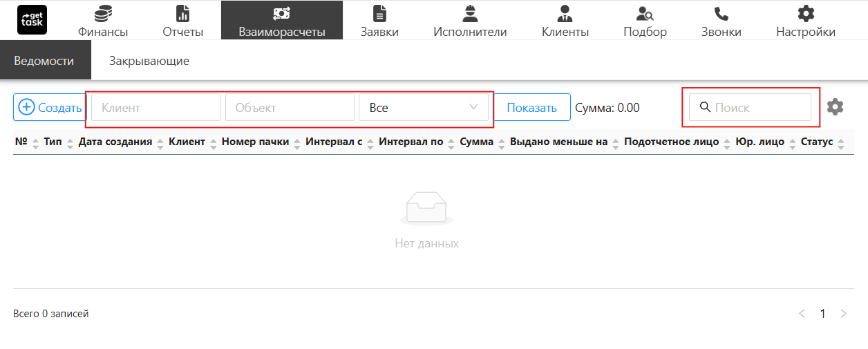This screenshot has height=349, width=868.
Task: Click into the Поиск search field
Action: tap(757, 108)
